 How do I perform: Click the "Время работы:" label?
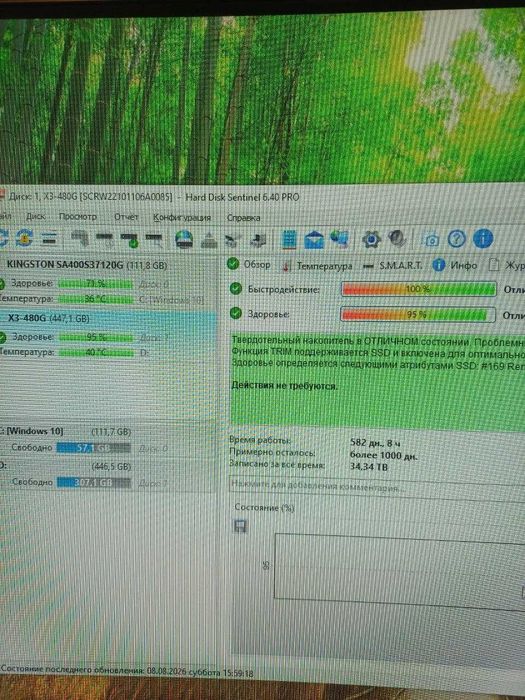[260, 440]
